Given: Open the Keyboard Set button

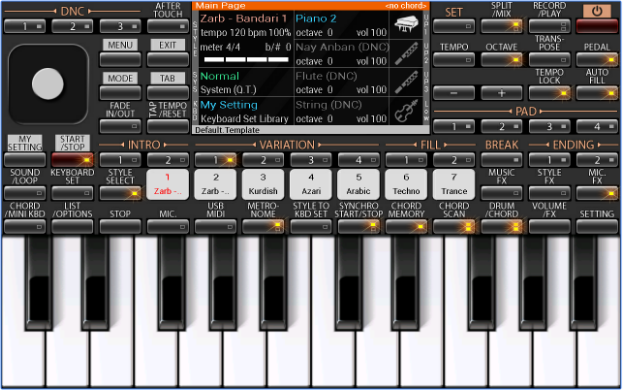Looking at the screenshot, I should [72, 193].
